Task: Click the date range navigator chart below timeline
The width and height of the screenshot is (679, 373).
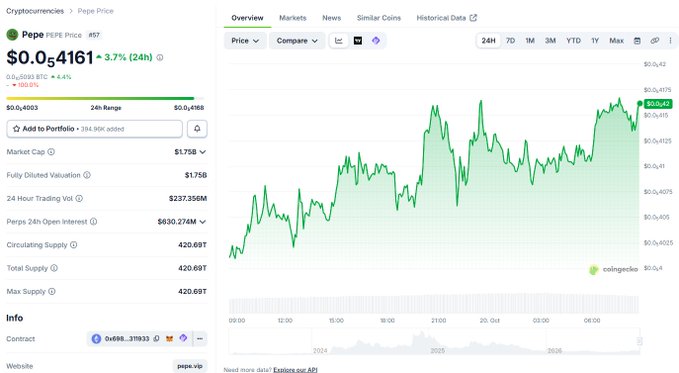Action: [x=434, y=341]
